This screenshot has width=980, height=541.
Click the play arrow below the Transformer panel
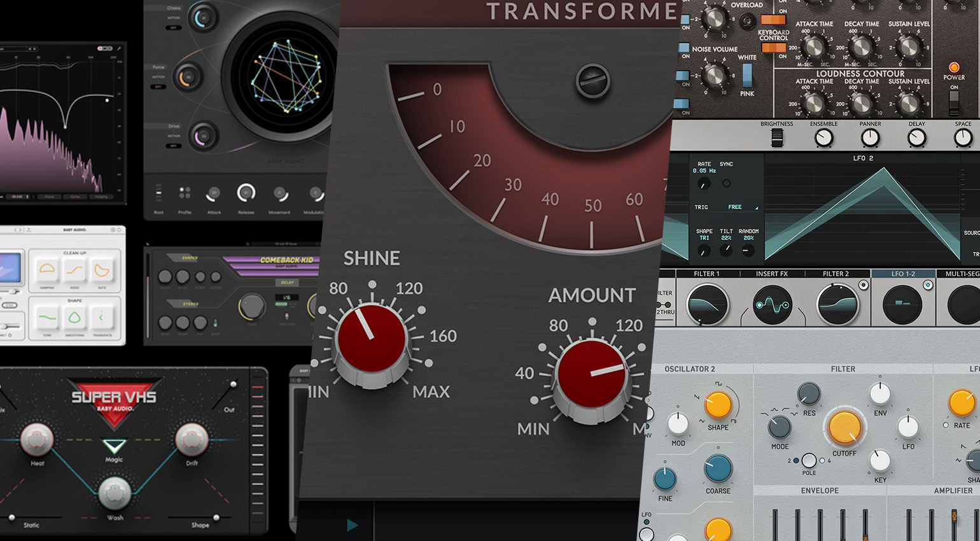pyautogui.click(x=352, y=525)
